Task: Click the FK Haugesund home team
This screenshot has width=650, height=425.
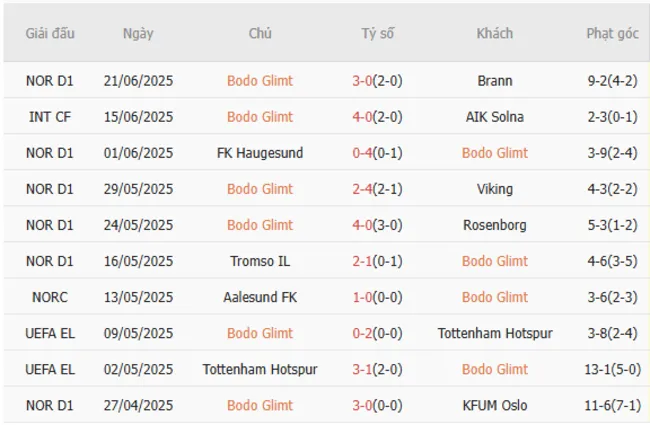Action: [x=260, y=153]
